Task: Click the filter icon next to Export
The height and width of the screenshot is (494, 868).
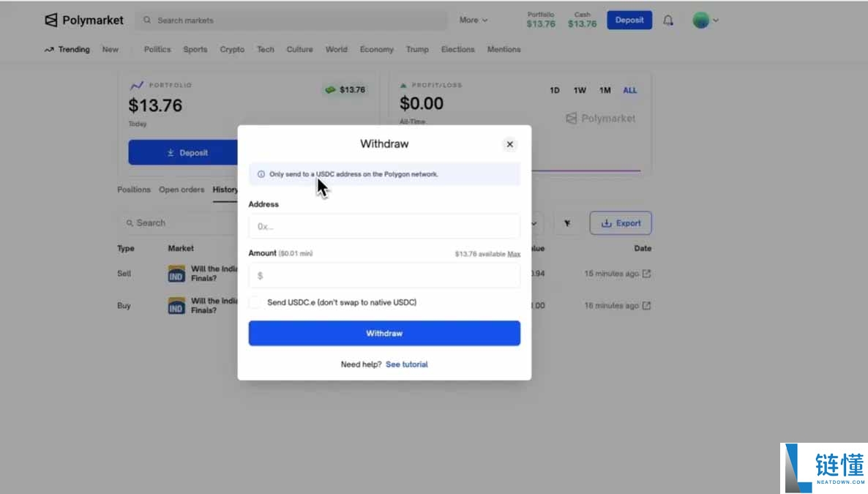Action: (567, 223)
